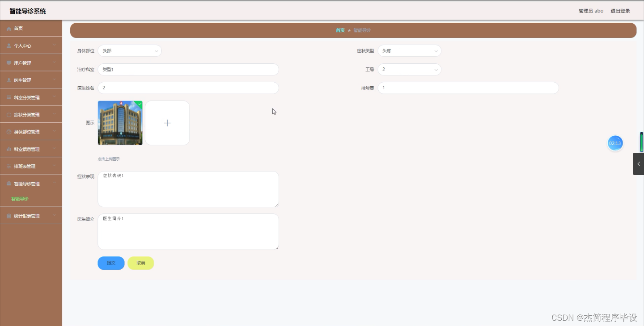This screenshot has height=326, width=644.
Task: Select the 症状分类管理 clock-style icon
Action: tap(9, 114)
